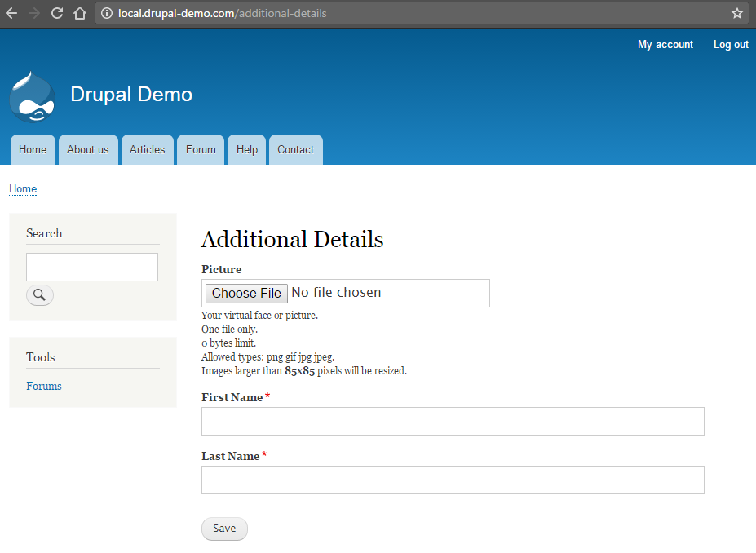
Task: Bookmark the page with the star icon
Action: (739, 12)
